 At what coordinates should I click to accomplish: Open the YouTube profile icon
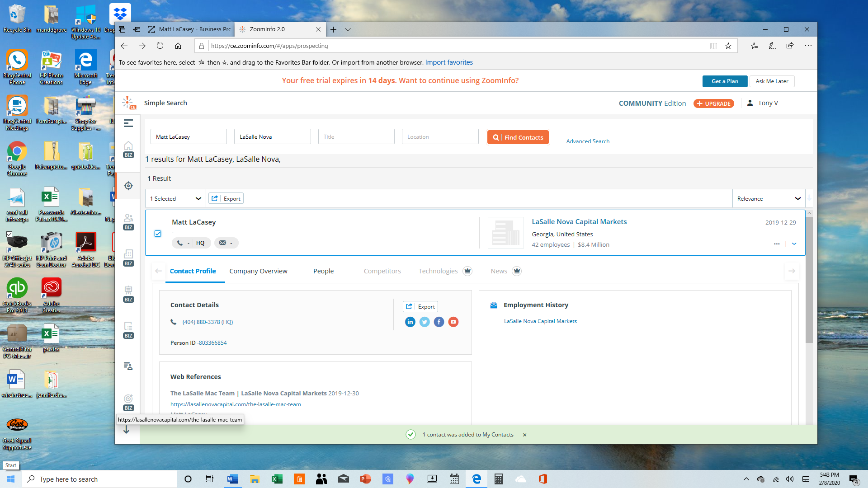[x=453, y=322]
